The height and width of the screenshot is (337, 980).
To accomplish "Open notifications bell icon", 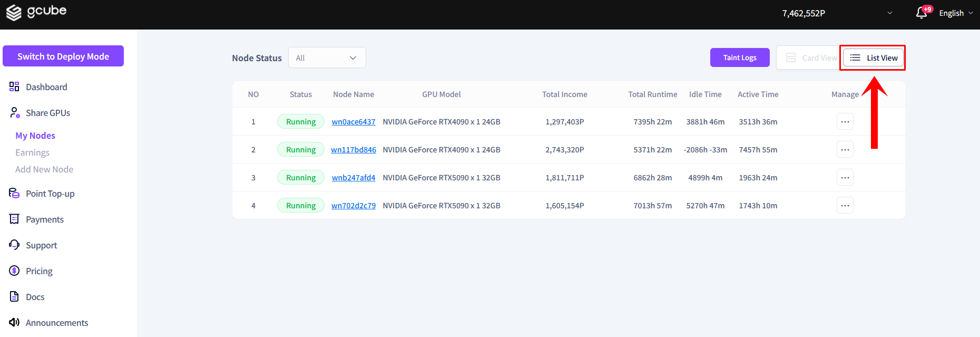I will [x=922, y=13].
